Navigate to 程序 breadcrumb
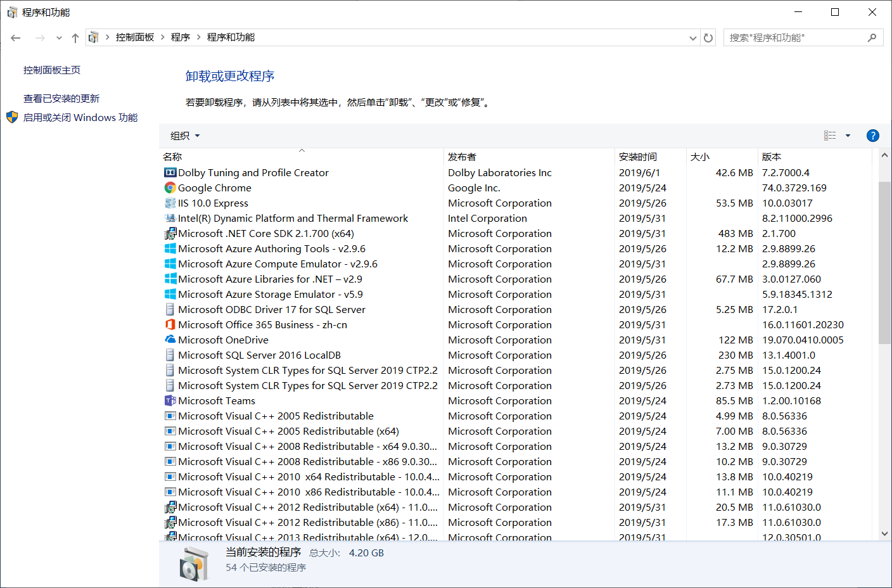Screen dimensions: 892x588 click(x=181, y=37)
